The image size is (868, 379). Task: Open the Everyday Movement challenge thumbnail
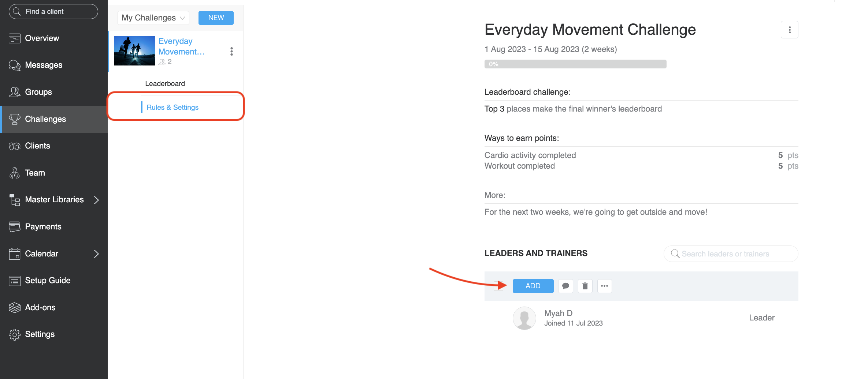[x=134, y=51]
